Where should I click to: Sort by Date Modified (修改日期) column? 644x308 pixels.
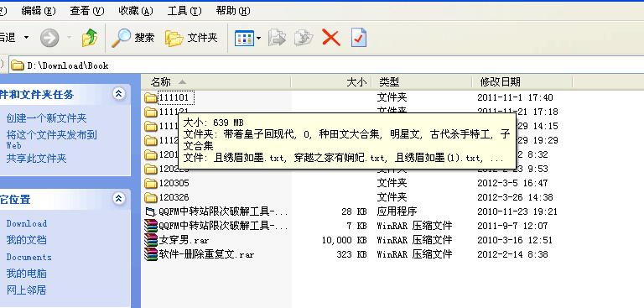(x=522, y=82)
